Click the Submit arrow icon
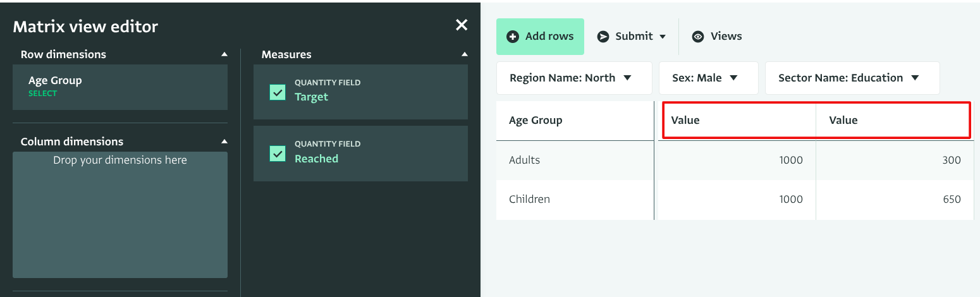 point(603,37)
